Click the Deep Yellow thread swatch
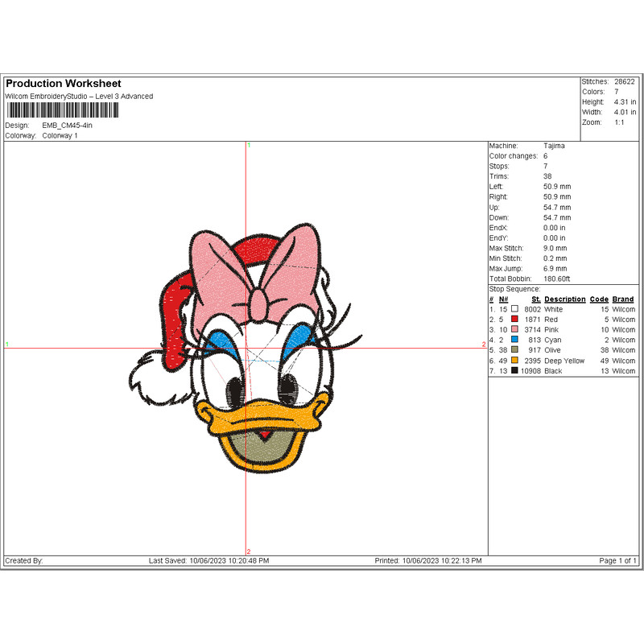The width and height of the screenshot is (644, 644). click(514, 361)
